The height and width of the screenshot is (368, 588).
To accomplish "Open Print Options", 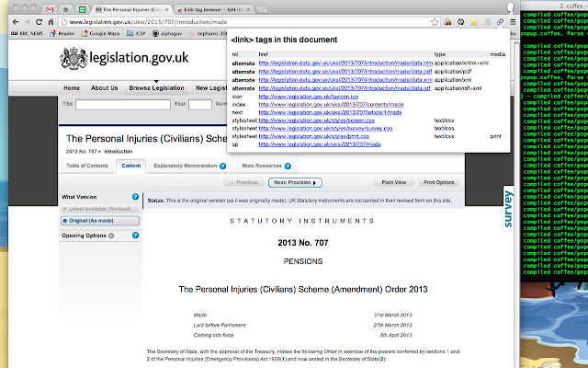I will (x=439, y=182).
